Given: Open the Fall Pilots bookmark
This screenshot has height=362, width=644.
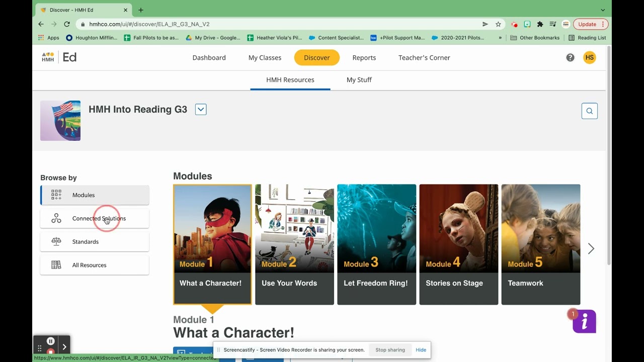Looking at the screenshot, I should 151,38.
